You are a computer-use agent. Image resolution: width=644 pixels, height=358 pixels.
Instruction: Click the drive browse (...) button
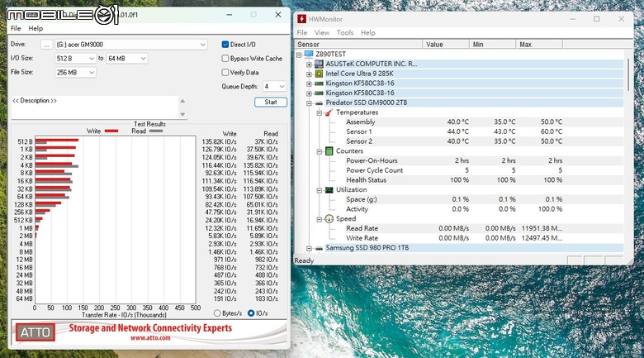click(x=46, y=45)
